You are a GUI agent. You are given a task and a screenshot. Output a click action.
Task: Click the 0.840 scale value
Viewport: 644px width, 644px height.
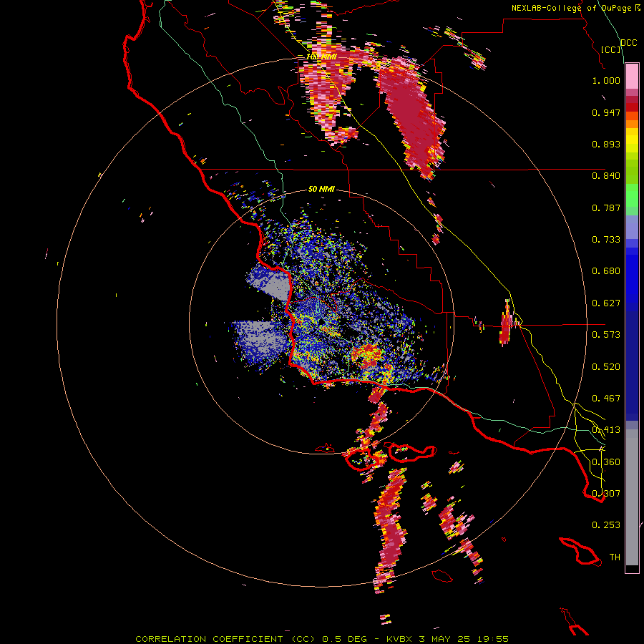(x=606, y=176)
